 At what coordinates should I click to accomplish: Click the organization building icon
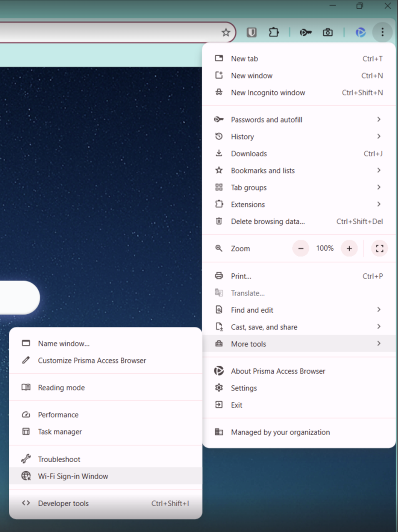tap(219, 432)
